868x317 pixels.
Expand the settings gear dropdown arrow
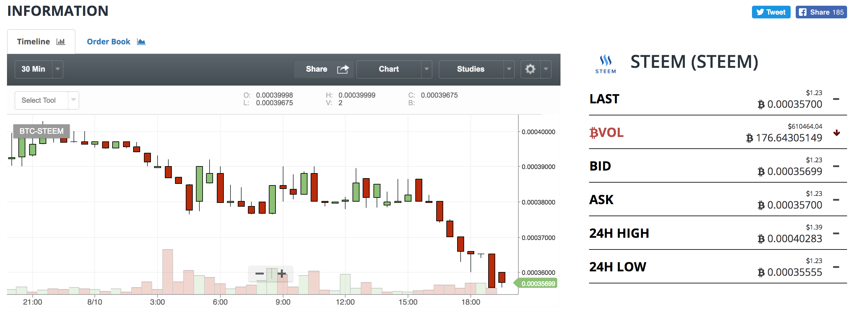[x=546, y=69]
